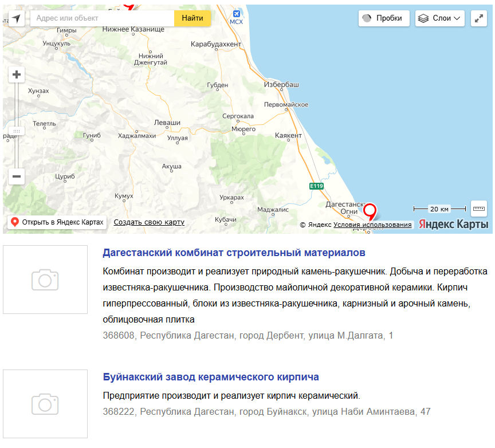
Task: Click the Губден label on map
Action: (218, 85)
